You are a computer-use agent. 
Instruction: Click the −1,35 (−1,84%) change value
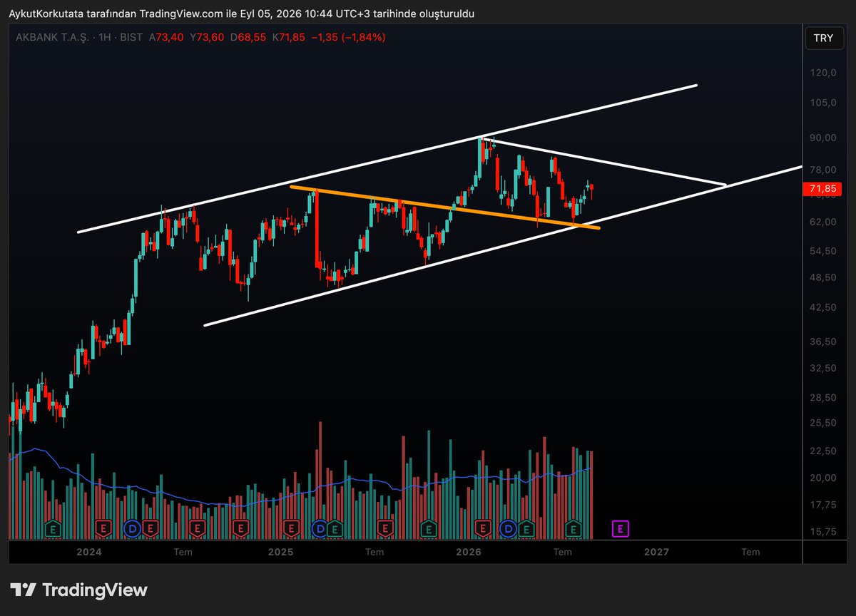(348, 37)
